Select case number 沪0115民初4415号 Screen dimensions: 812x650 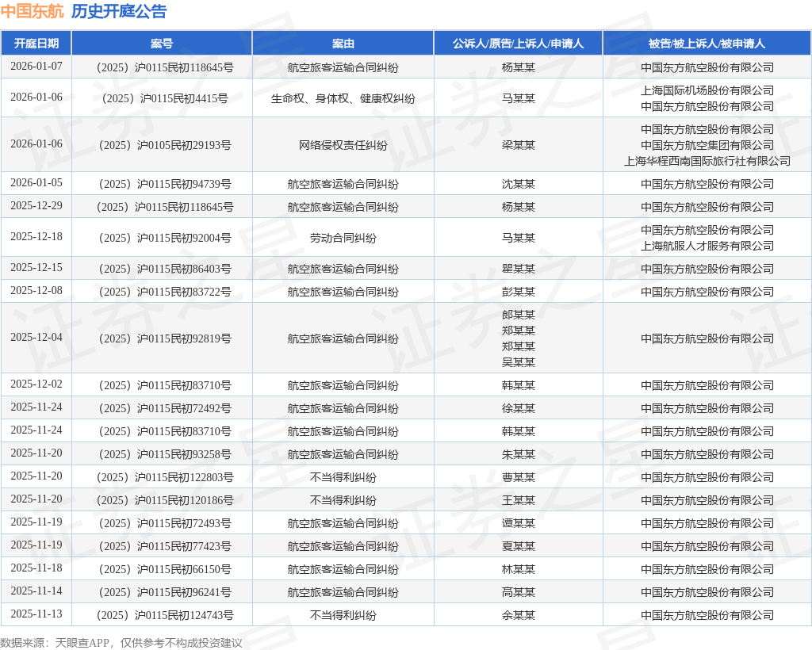pyautogui.click(x=165, y=97)
